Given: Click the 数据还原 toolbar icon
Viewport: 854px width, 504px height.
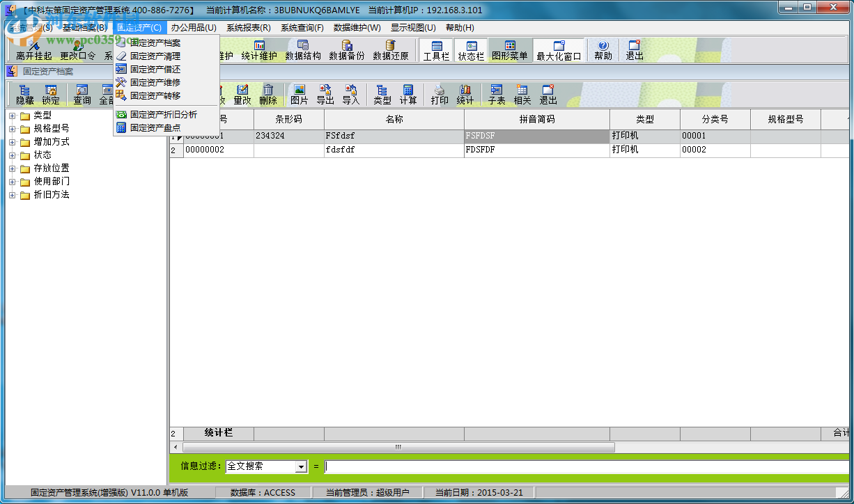Looking at the screenshot, I should [391, 50].
